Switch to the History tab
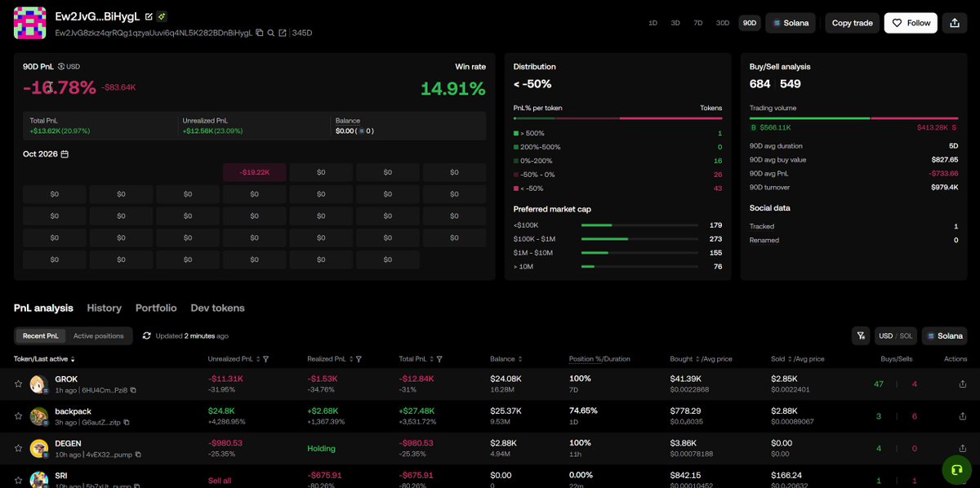Image resolution: width=980 pixels, height=488 pixels. pos(104,308)
